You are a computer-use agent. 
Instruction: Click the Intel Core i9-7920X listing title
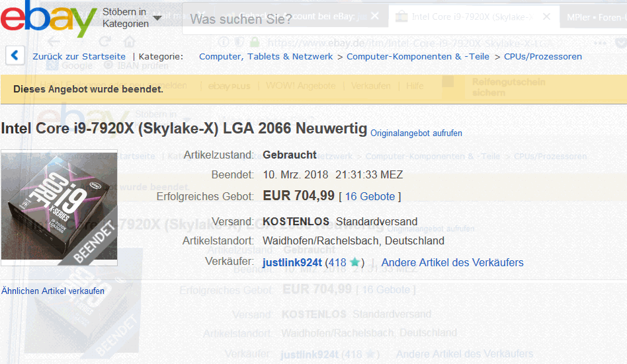[184, 129]
